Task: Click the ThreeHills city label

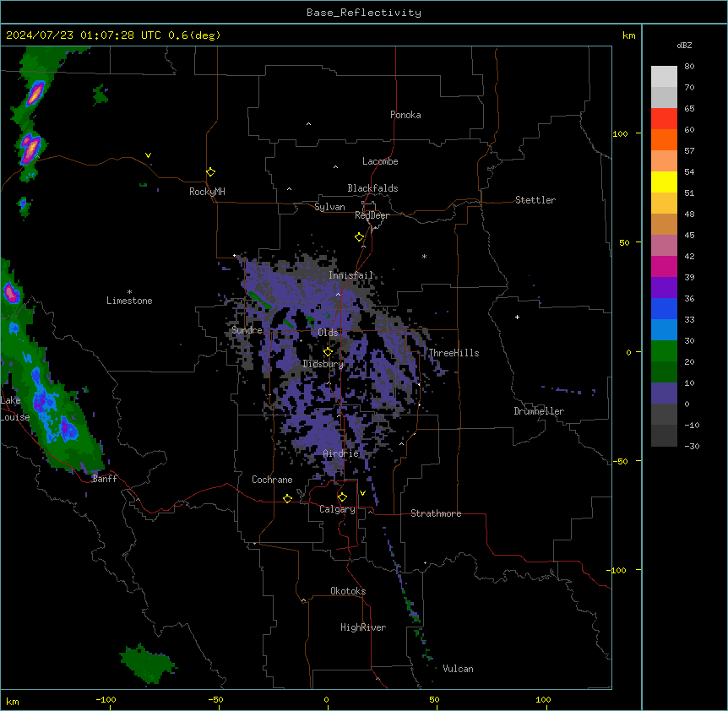Action: tap(454, 353)
